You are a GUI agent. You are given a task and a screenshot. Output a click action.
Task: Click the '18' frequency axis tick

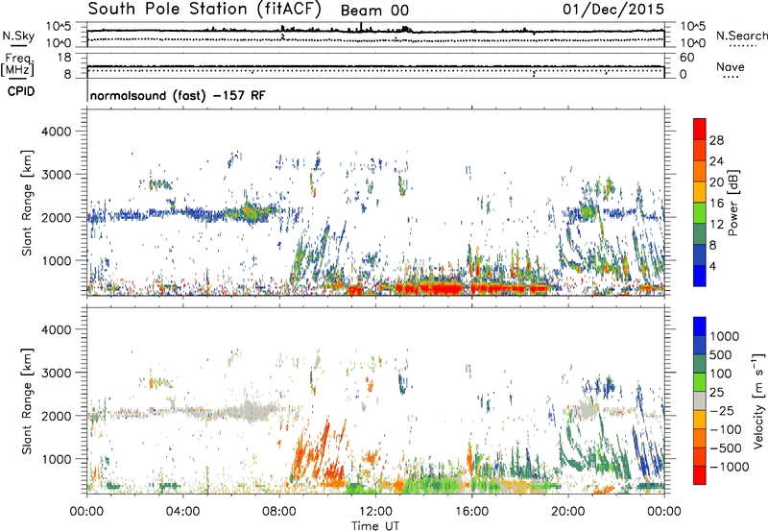point(64,58)
